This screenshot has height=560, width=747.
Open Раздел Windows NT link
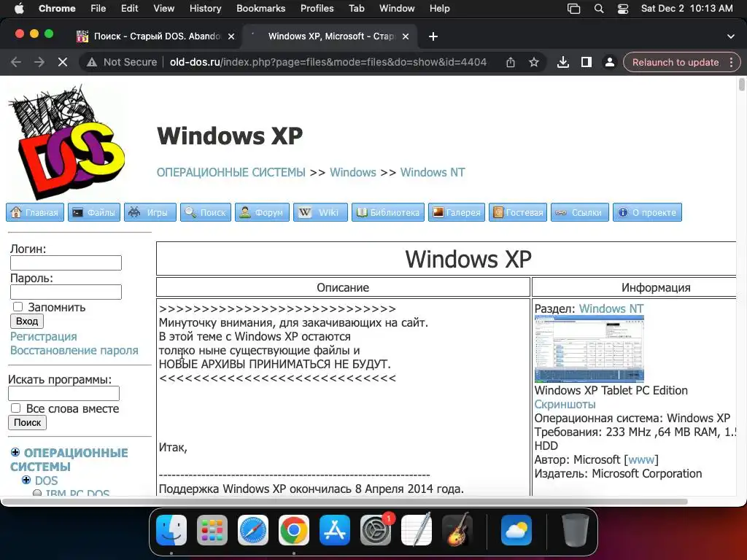click(x=611, y=308)
